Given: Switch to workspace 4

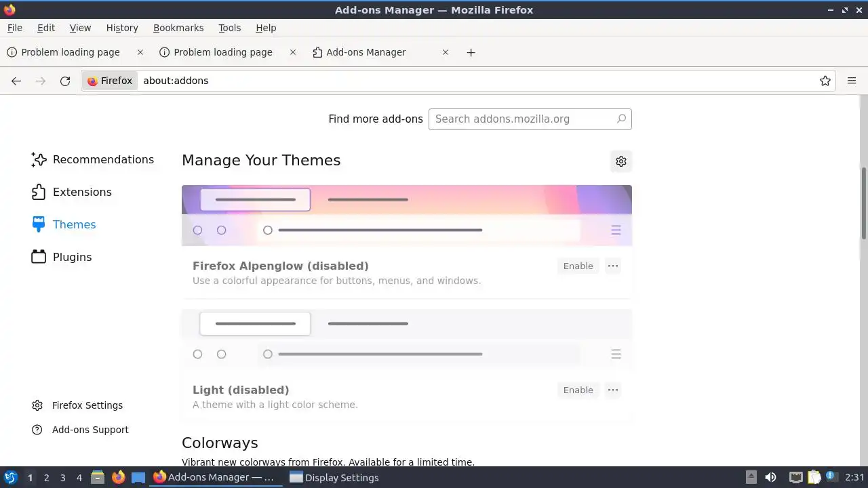Looking at the screenshot, I should pos(79,478).
